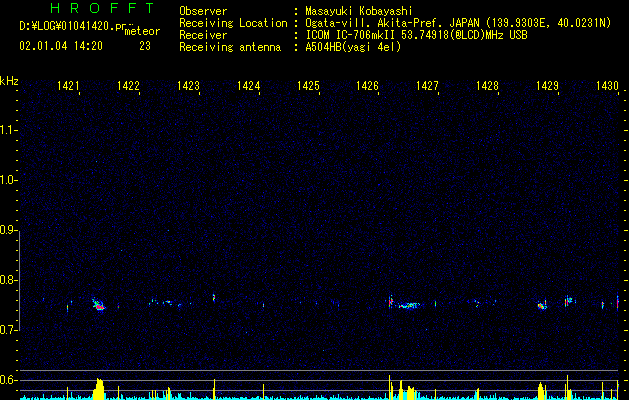Click the 1428 time marker
Screen dimensions: 629x400
[487, 86]
